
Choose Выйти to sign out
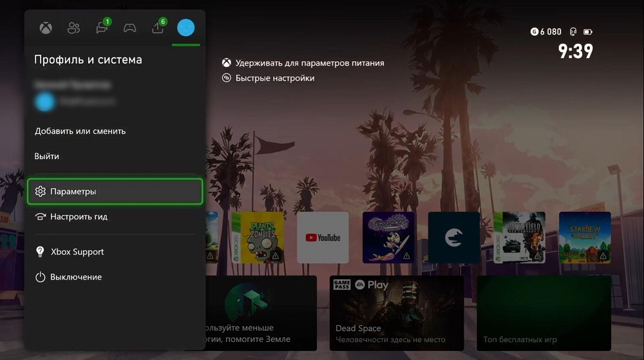[47, 156]
